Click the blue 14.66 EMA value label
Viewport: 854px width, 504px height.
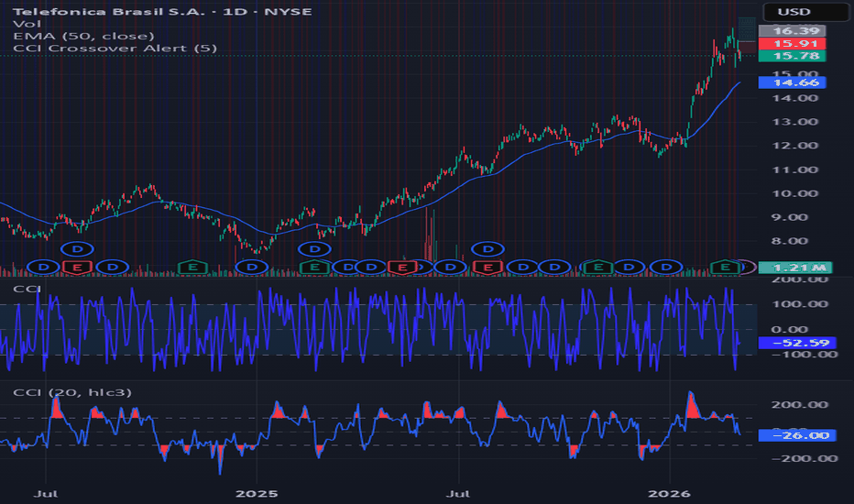[x=794, y=82]
